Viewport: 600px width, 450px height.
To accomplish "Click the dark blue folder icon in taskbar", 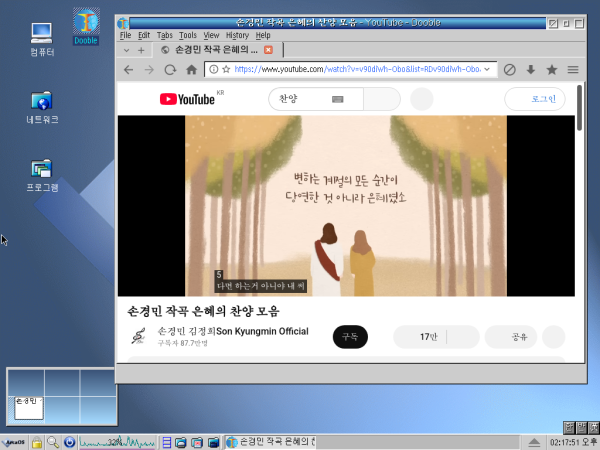I will tap(214, 443).
